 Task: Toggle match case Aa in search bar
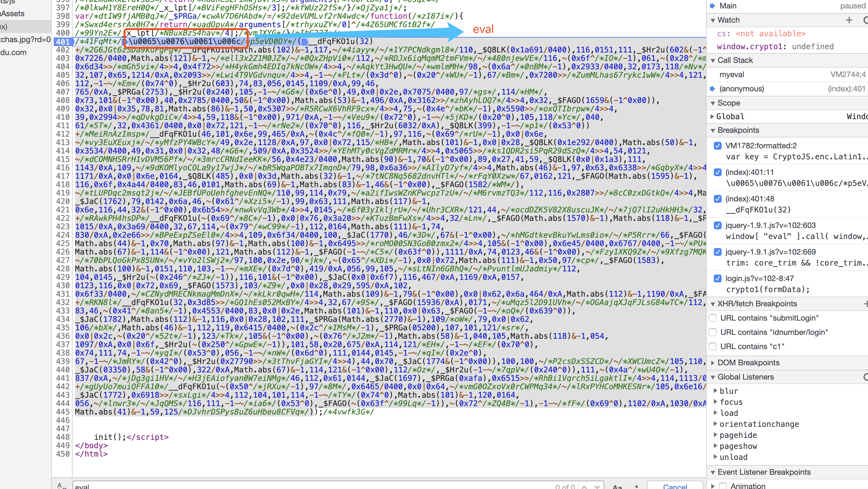point(617,487)
